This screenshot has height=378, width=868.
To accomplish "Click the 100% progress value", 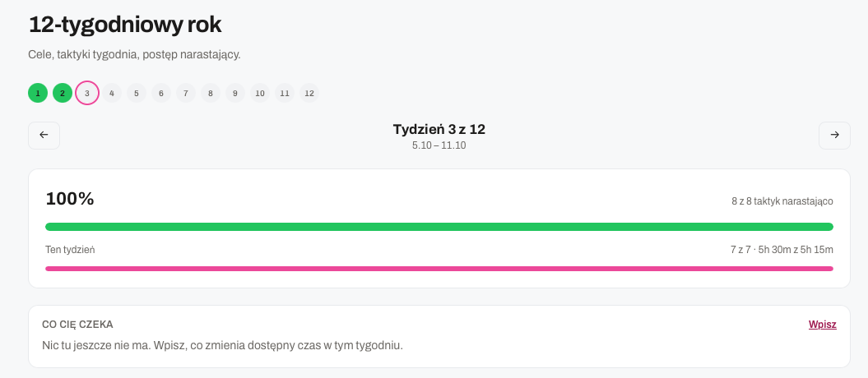I will (x=70, y=199).
